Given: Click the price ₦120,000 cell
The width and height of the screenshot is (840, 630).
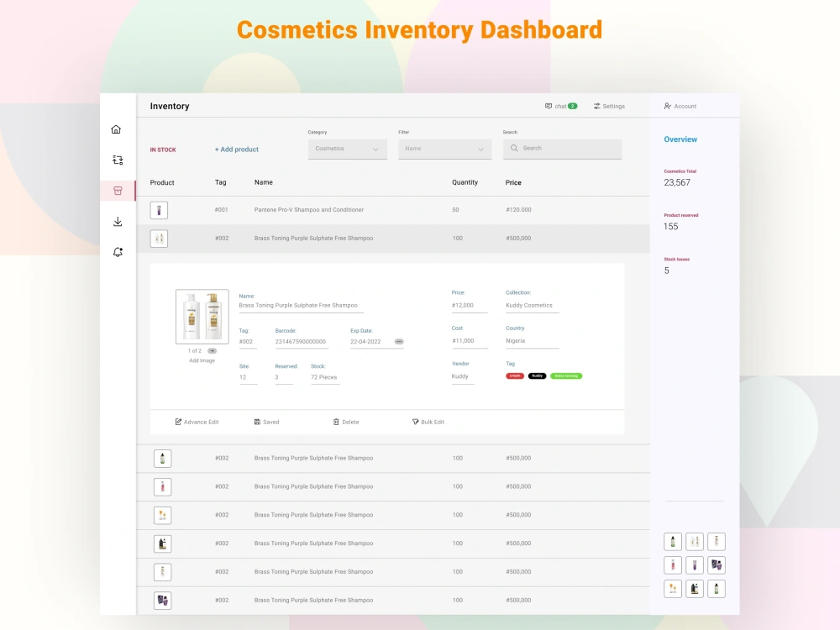Looking at the screenshot, I should tap(518, 210).
